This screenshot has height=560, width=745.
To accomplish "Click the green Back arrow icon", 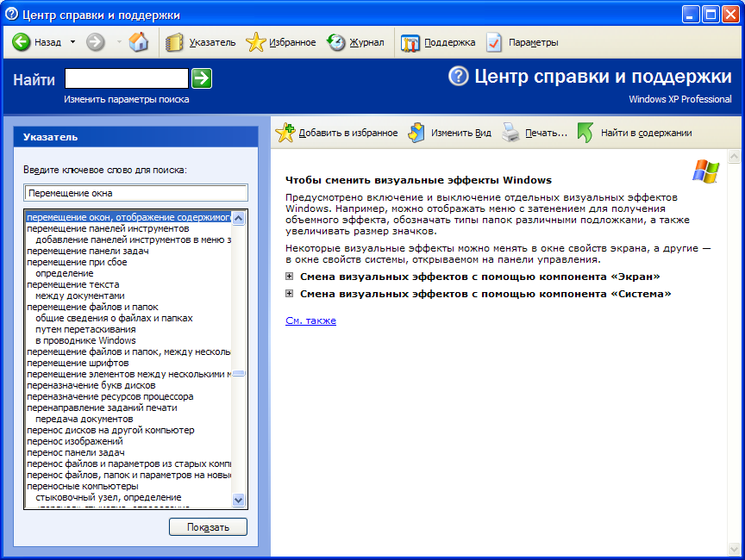I will [21, 41].
